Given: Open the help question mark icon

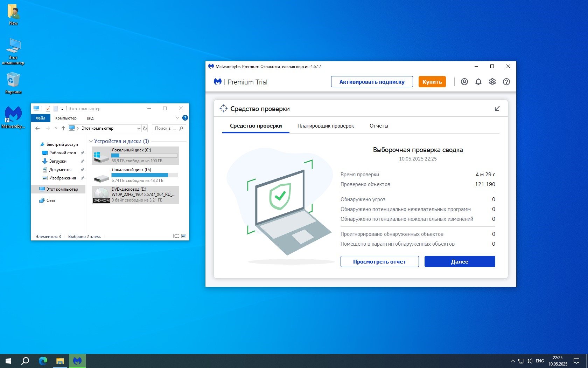Looking at the screenshot, I should coord(506,82).
